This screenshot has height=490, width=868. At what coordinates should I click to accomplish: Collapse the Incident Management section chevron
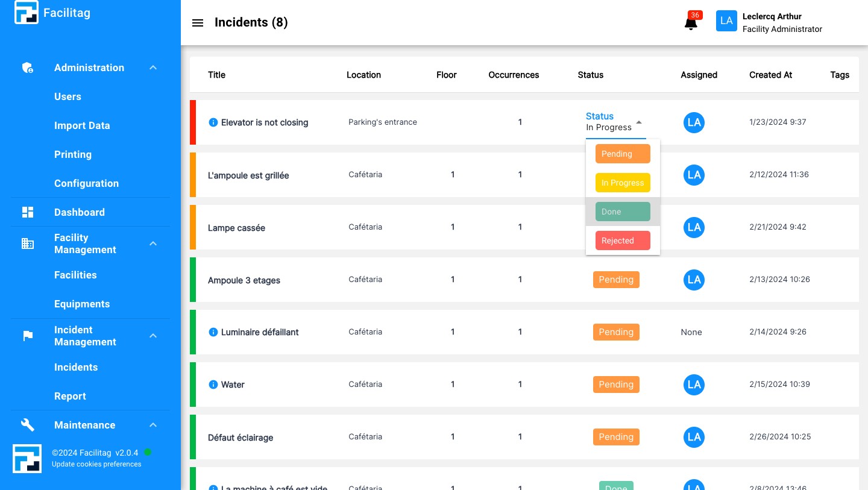click(x=153, y=336)
